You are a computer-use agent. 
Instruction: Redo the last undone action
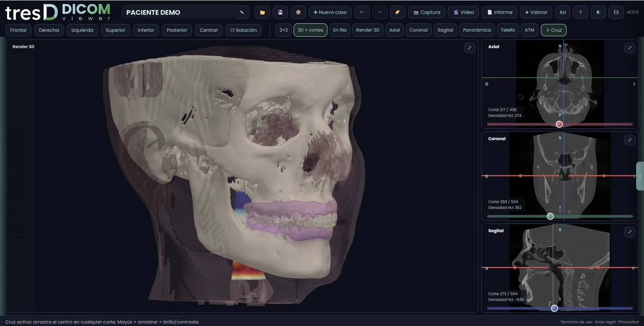point(380,12)
